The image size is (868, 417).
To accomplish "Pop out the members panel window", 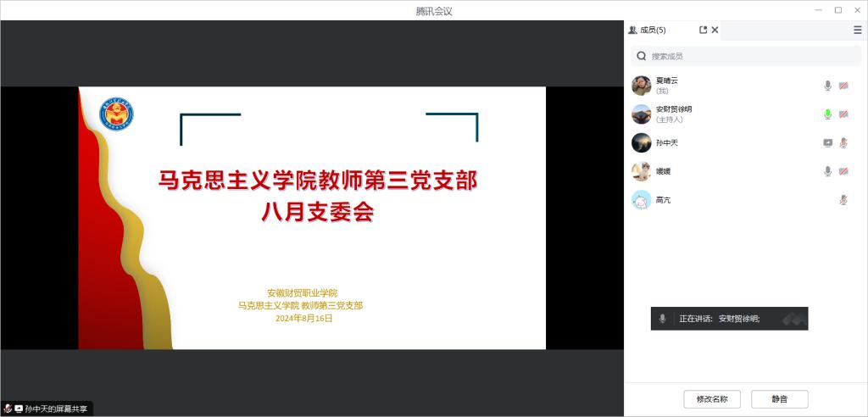I will tap(703, 30).
